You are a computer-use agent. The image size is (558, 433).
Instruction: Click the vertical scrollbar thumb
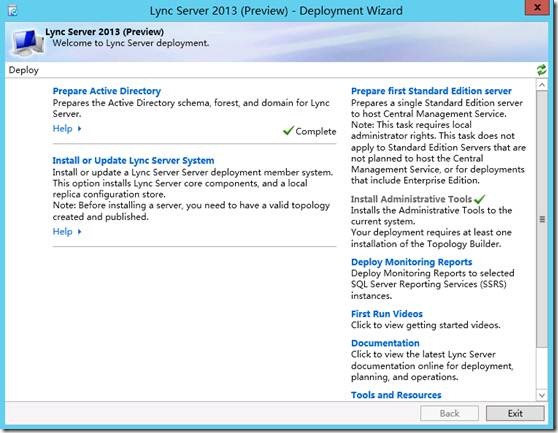point(542,219)
